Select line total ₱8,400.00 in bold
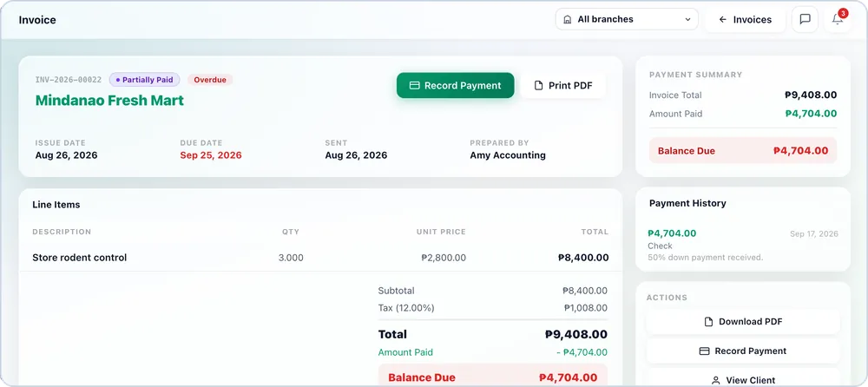This screenshot has height=387, width=868. pyautogui.click(x=583, y=258)
